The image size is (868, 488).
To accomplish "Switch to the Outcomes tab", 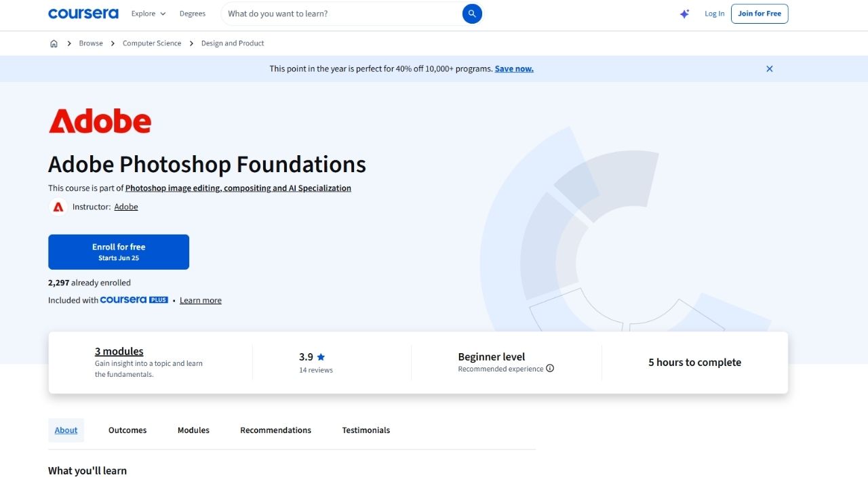I will [127, 430].
